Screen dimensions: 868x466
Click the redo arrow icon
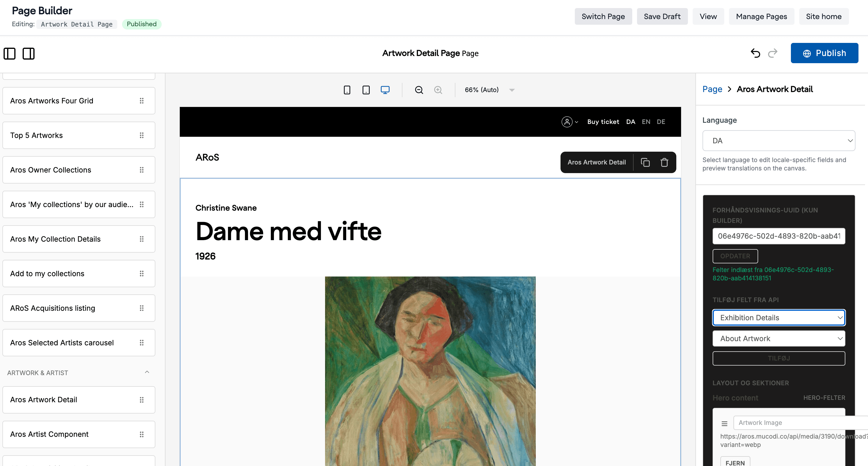[773, 53]
